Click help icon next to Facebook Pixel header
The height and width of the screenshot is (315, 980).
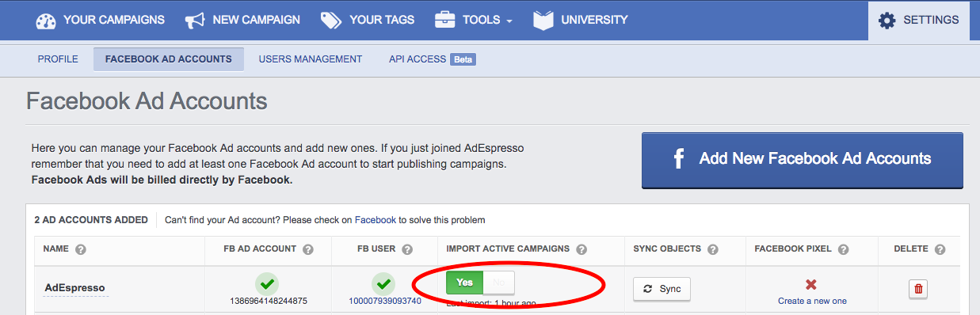tap(843, 249)
